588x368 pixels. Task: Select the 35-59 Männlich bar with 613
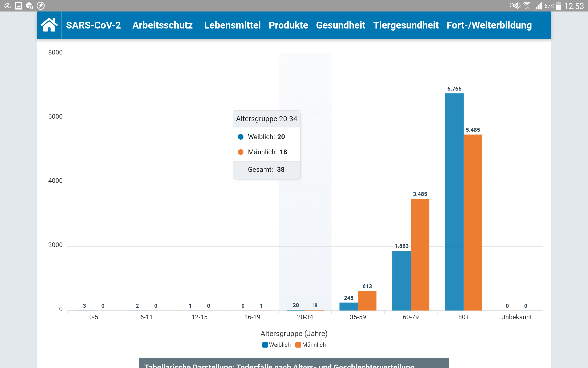point(367,301)
